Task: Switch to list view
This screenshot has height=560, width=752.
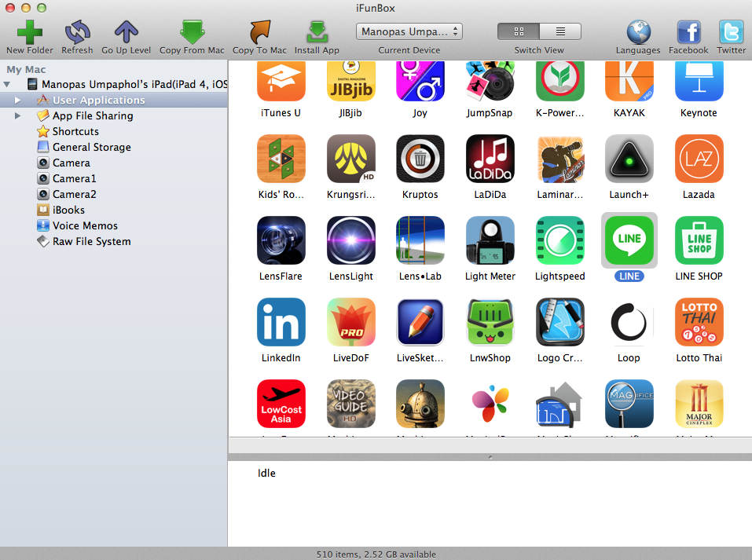Action: coord(560,31)
